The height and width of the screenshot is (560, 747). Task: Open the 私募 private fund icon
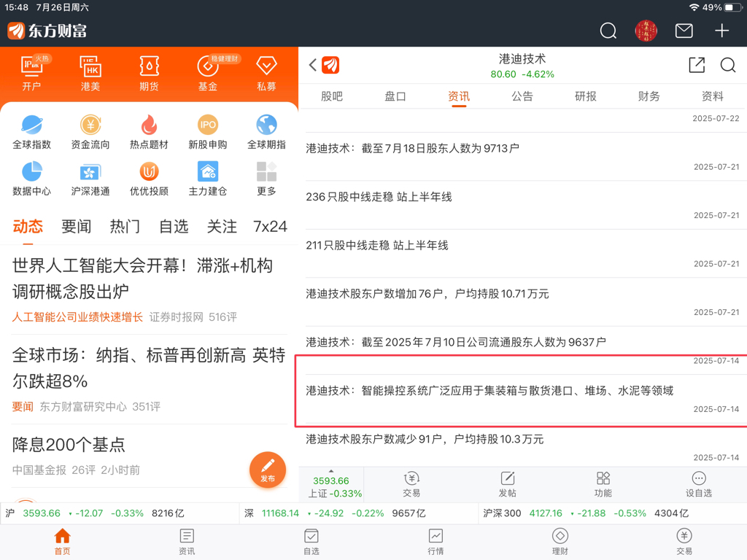pos(266,73)
